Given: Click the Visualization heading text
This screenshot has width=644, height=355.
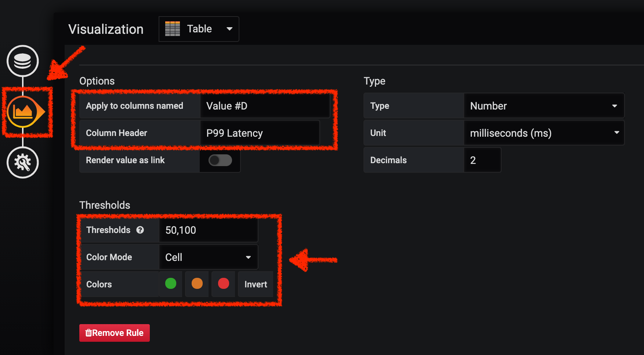Looking at the screenshot, I should (106, 29).
